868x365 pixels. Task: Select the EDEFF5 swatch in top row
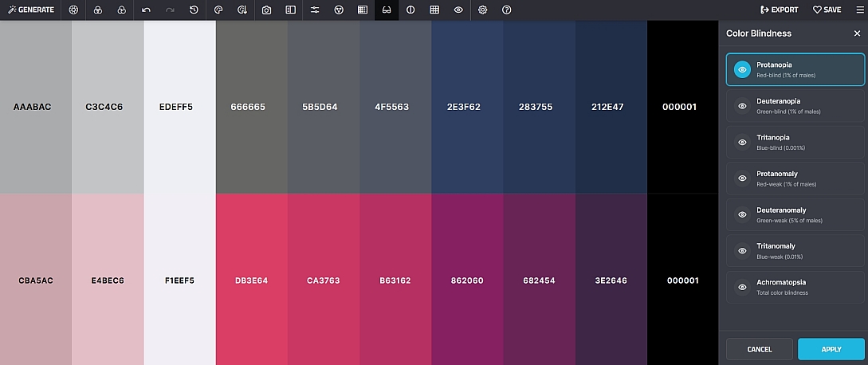[180, 108]
